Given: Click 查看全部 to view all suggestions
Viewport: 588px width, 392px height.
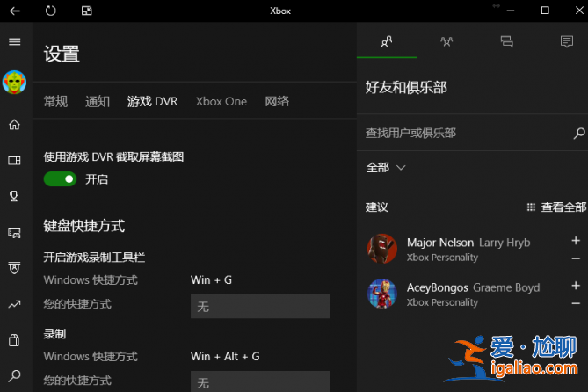Looking at the screenshot, I should coord(556,207).
